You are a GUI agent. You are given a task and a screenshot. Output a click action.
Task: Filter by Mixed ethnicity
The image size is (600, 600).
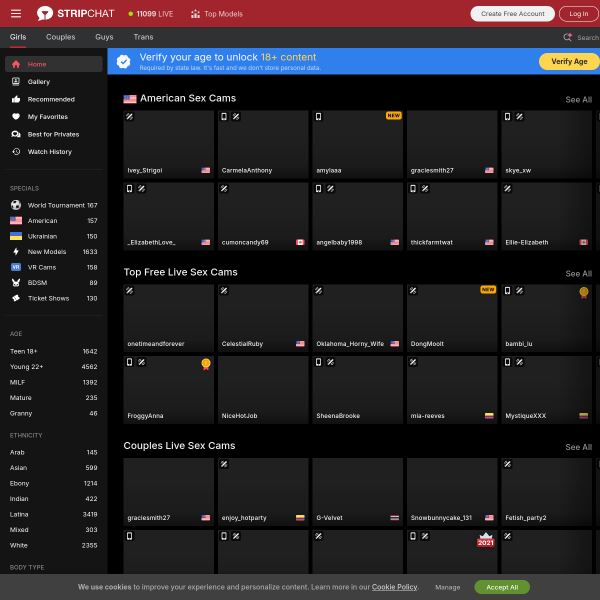coord(54,530)
